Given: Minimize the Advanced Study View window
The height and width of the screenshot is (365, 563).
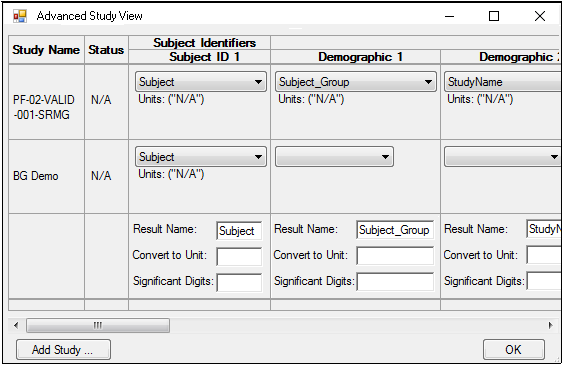Looking at the screenshot, I should point(449,16).
